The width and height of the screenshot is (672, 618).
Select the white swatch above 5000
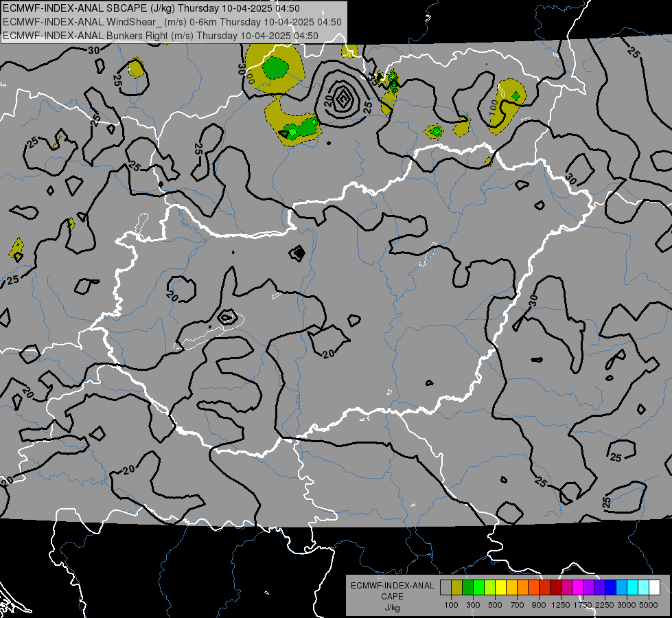click(654, 588)
